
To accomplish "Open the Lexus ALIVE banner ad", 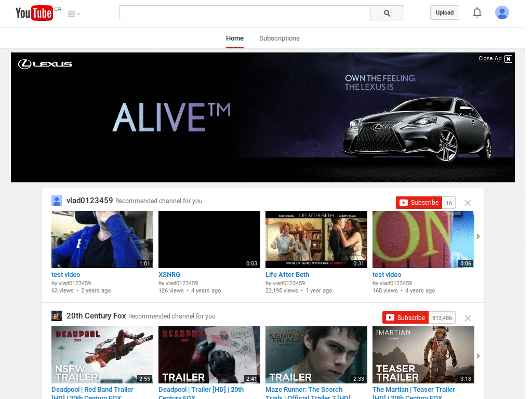I will click(262, 117).
